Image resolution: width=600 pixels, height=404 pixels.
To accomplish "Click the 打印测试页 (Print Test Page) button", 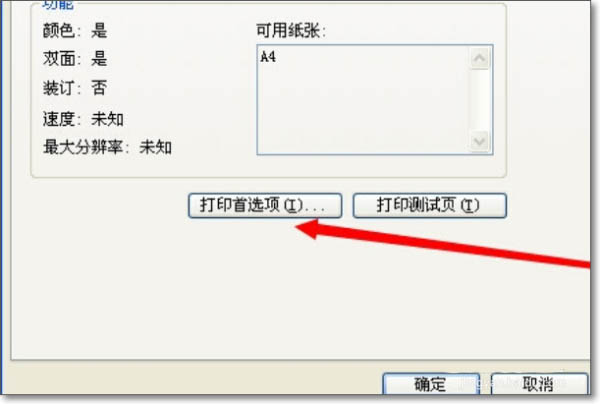I will pyautogui.click(x=429, y=205).
